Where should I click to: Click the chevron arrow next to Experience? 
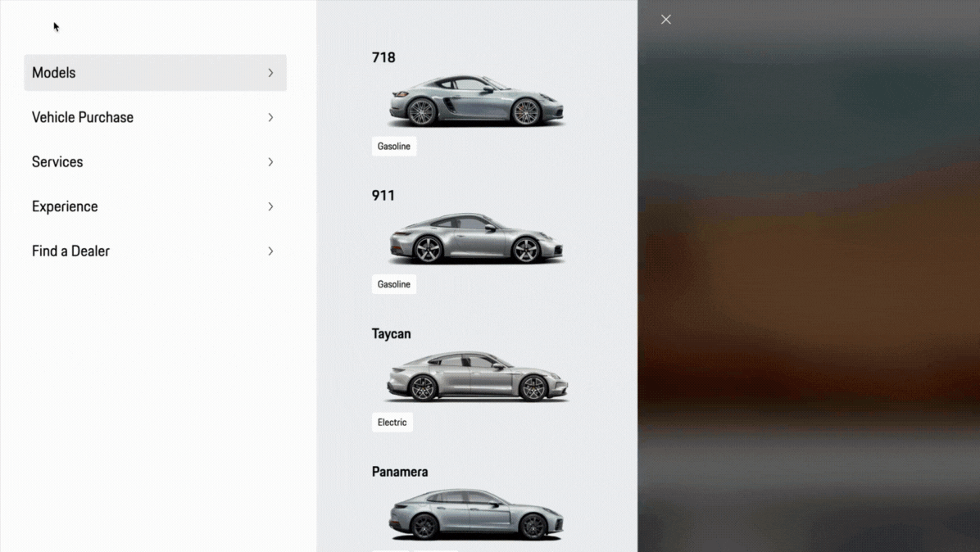[x=270, y=206]
